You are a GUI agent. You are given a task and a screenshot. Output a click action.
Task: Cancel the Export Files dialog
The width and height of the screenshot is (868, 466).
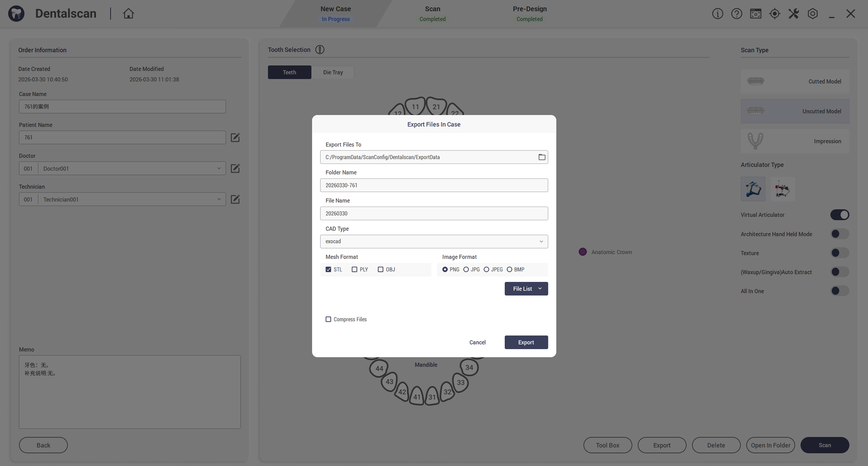[477, 342]
